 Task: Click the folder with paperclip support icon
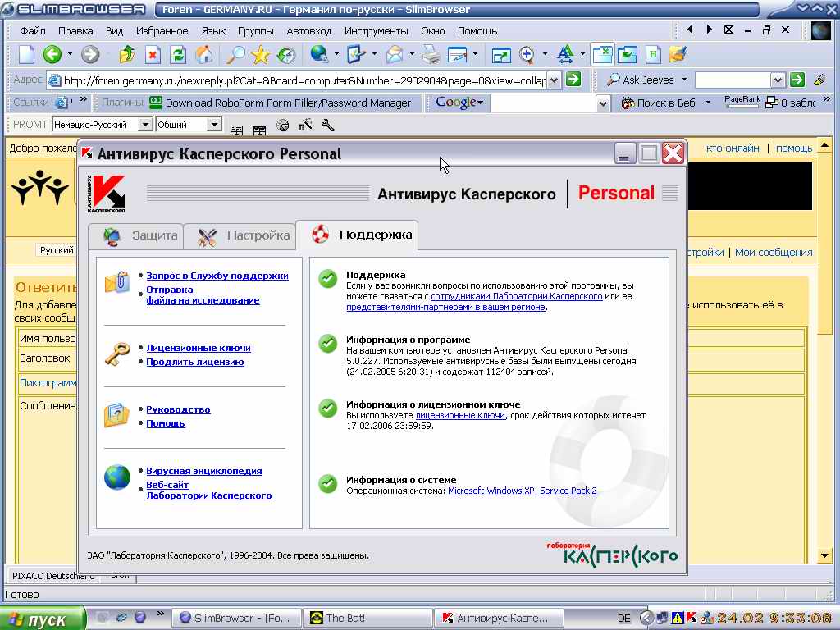point(117,282)
